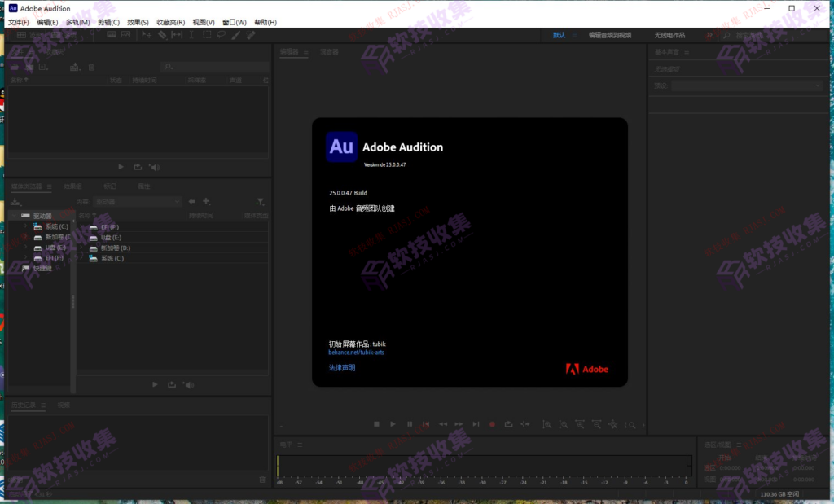
Task: Click the Record button in the transport
Action: (492, 424)
